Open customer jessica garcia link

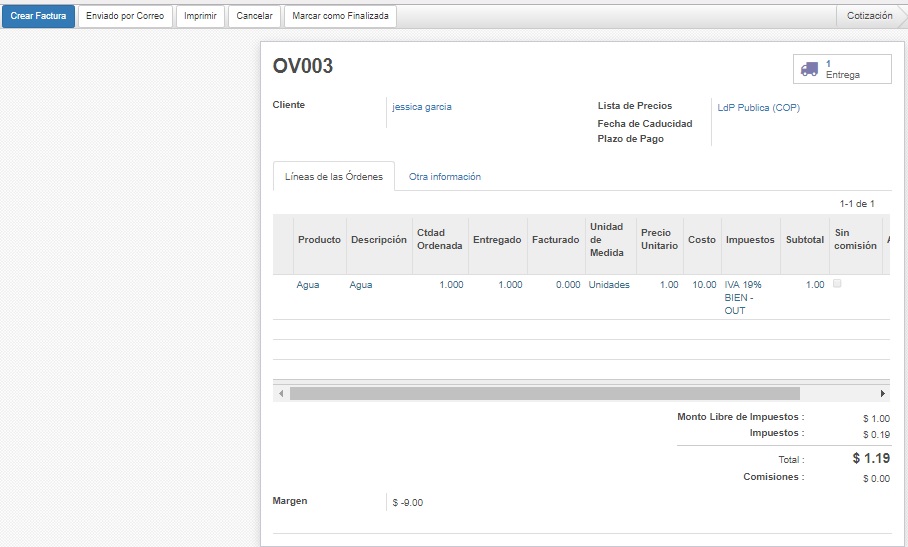pos(422,107)
